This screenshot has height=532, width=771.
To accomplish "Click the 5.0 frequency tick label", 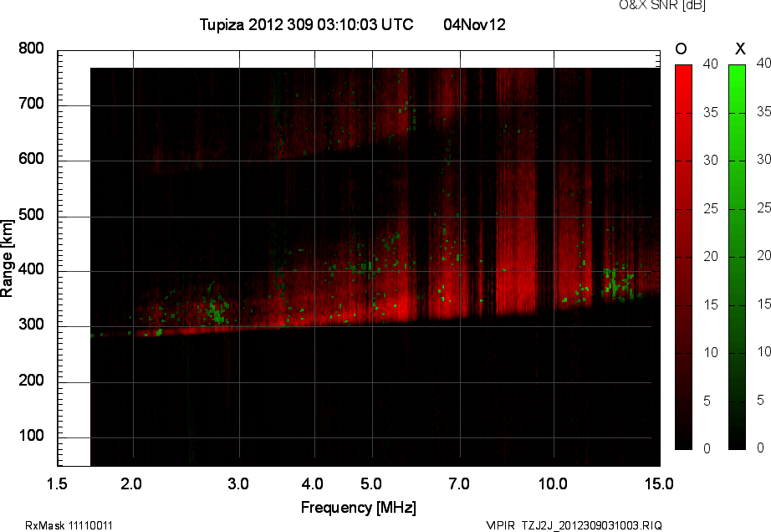I will click(x=371, y=483).
